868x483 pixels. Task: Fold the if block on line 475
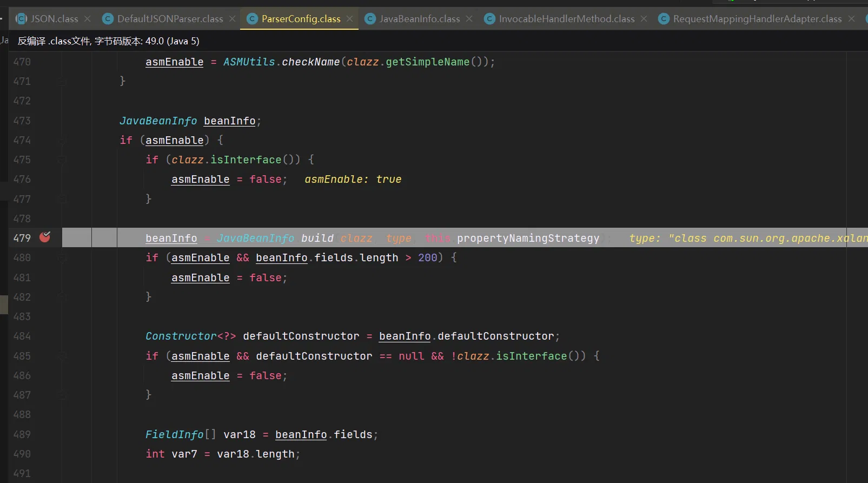62,160
